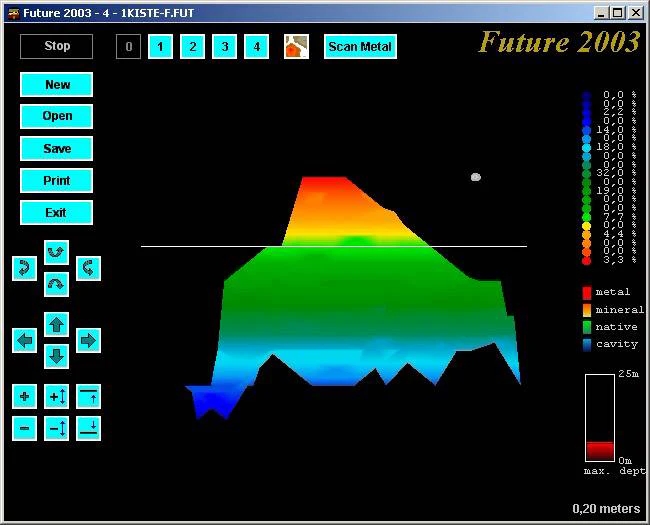Click the gray marker dot above the scan
This screenshot has height=525, width=650.
click(x=476, y=177)
